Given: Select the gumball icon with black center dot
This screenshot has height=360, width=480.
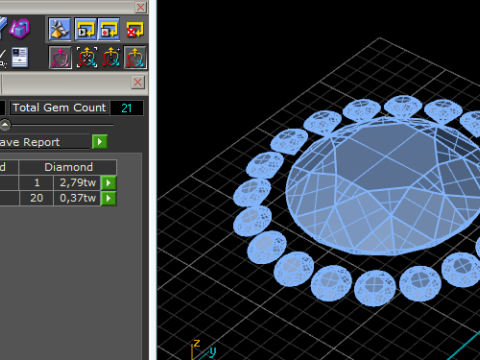Looking at the screenshot, I should (111, 57).
